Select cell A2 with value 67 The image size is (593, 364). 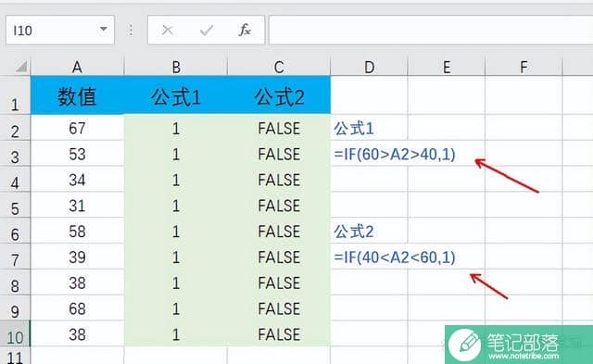[x=77, y=128]
